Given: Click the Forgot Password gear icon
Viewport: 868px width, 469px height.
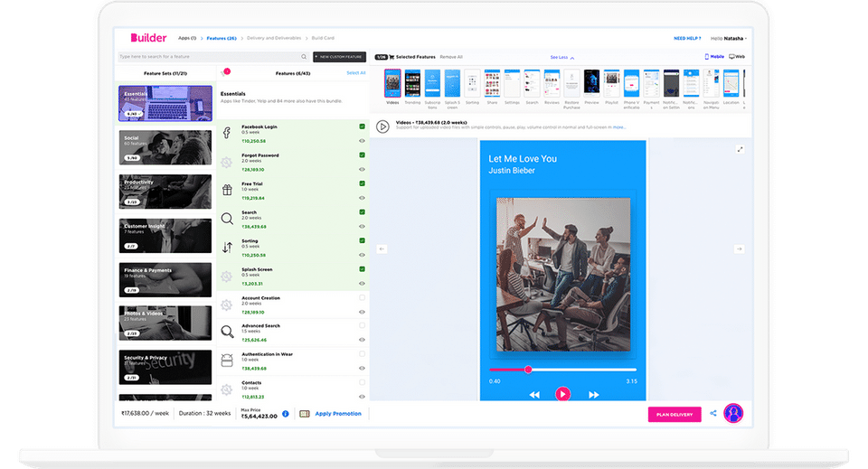Looking at the screenshot, I should [x=226, y=162].
